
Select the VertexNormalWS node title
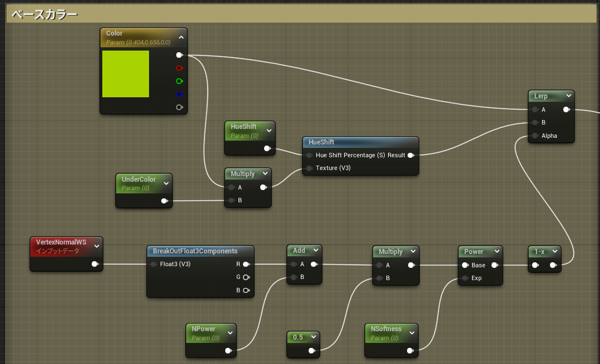[61, 242]
